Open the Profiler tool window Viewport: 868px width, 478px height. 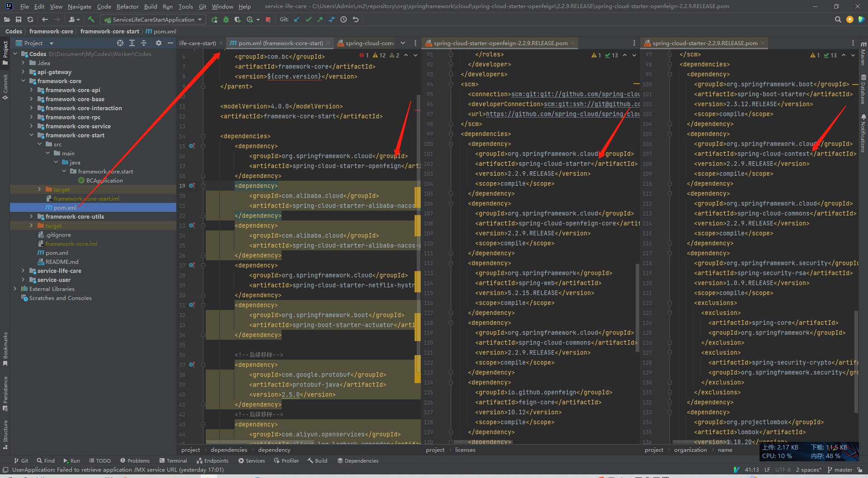(x=286, y=461)
